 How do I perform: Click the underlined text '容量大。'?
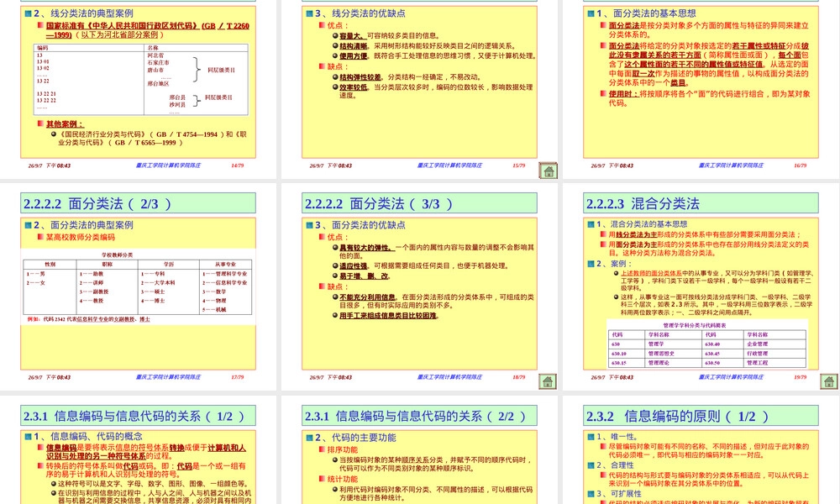coord(353,36)
